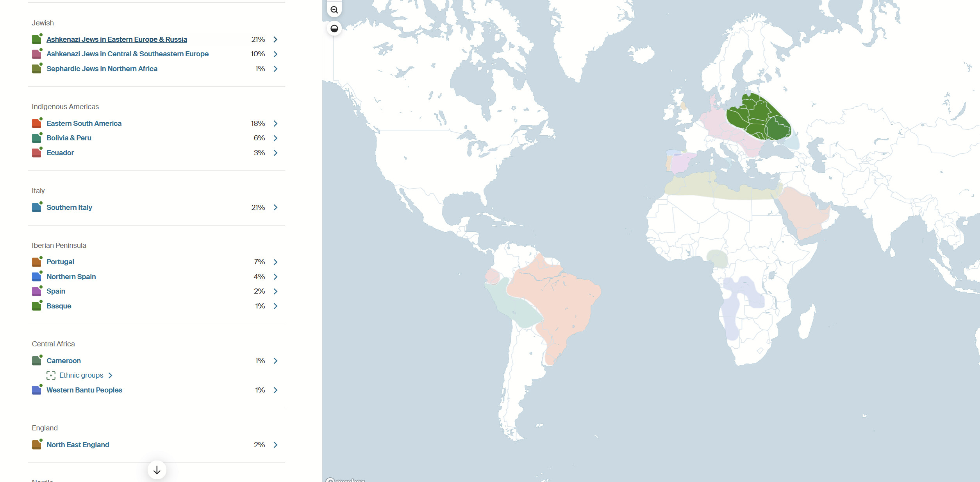Open Ethnic groups under Cameroon
Image resolution: width=980 pixels, height=482 pixels.
[x=81, y=375]
